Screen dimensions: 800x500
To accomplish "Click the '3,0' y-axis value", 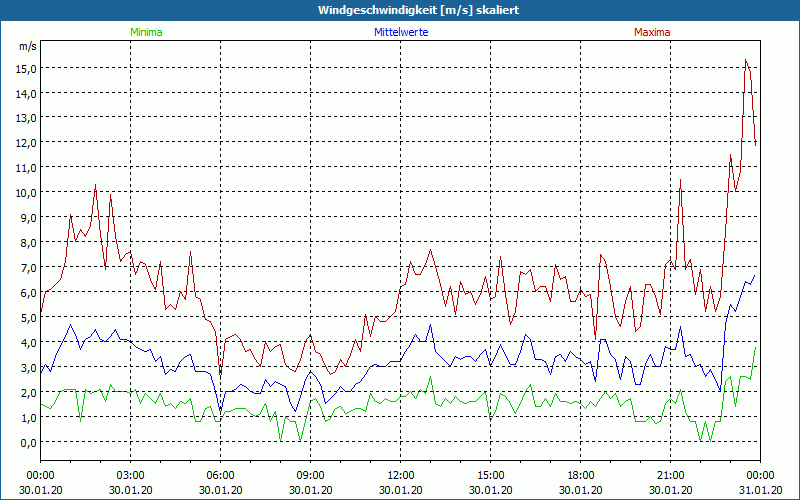I will pos(28,368).
